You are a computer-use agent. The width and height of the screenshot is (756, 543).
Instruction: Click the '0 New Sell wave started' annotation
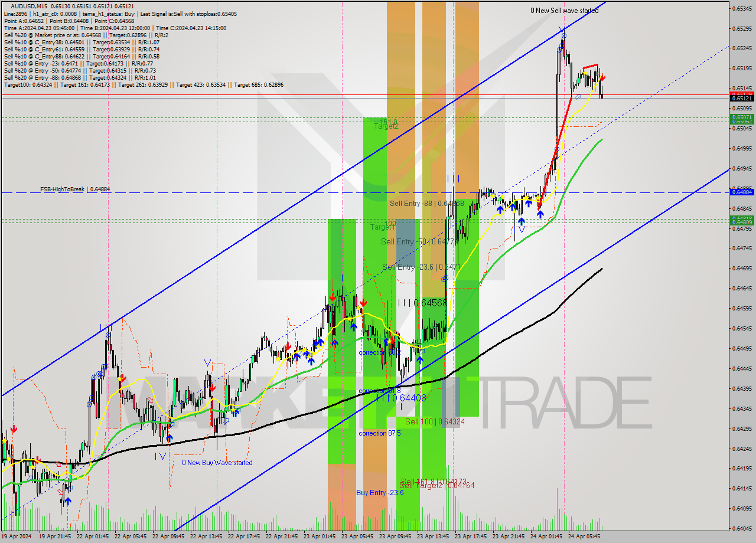[564, 11]
